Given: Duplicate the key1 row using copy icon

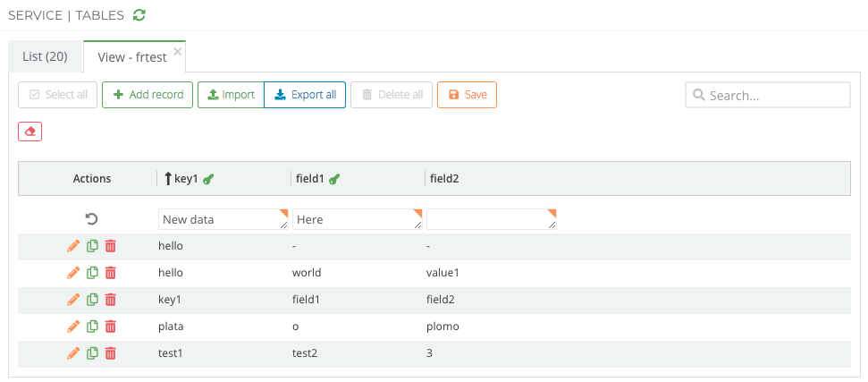Looking at the screenshot, I should tap(92, 300).
